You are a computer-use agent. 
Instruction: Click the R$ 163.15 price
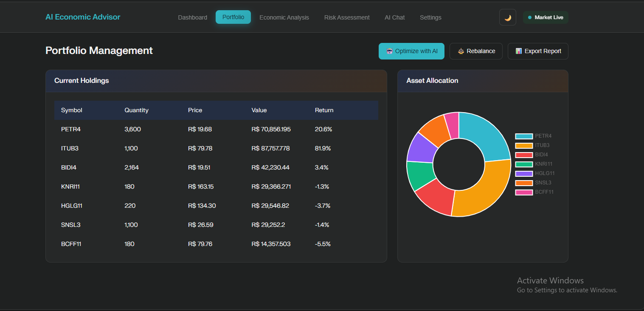point(201,187)
